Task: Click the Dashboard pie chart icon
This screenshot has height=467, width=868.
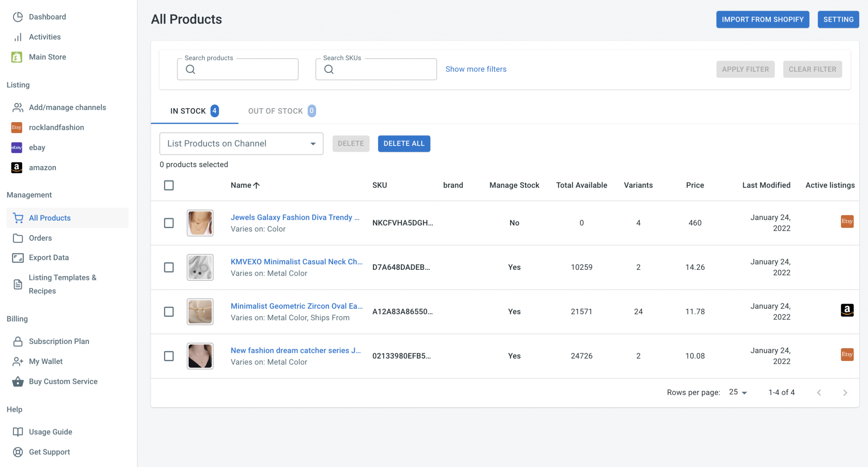Action: coord(18,17)
